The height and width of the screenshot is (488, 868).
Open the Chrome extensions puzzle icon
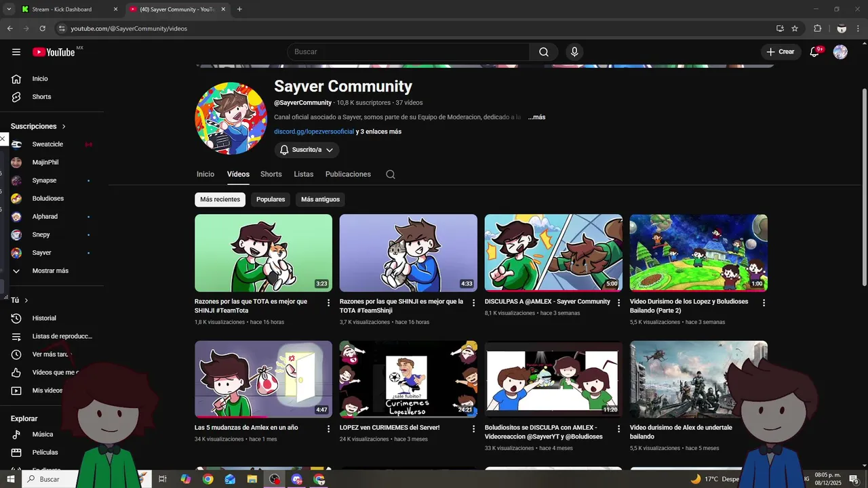(x=817, y=28)
